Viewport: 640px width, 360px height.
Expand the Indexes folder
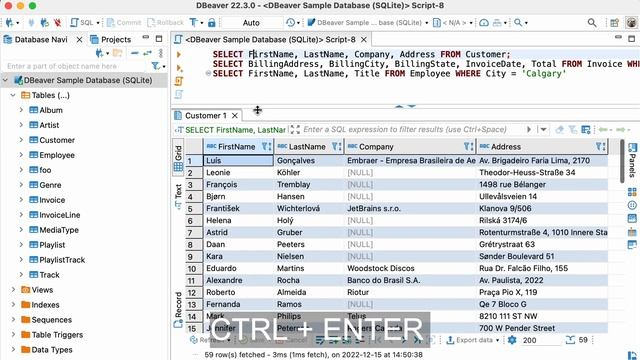(13, 304)
